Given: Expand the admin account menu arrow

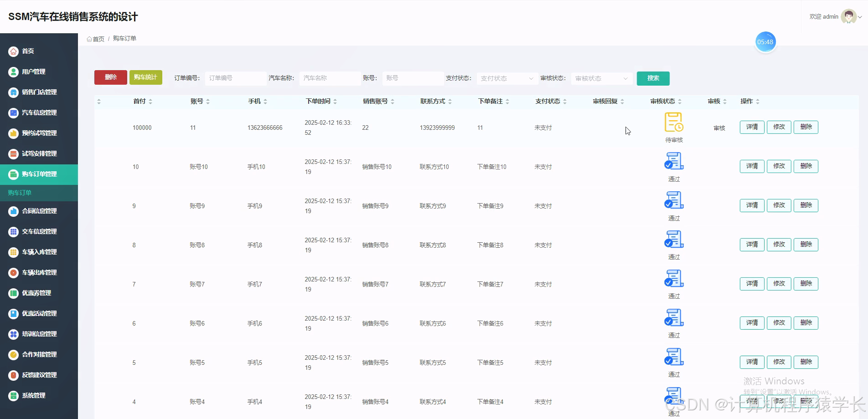Looking at the screenshot, I should [860, 17].
